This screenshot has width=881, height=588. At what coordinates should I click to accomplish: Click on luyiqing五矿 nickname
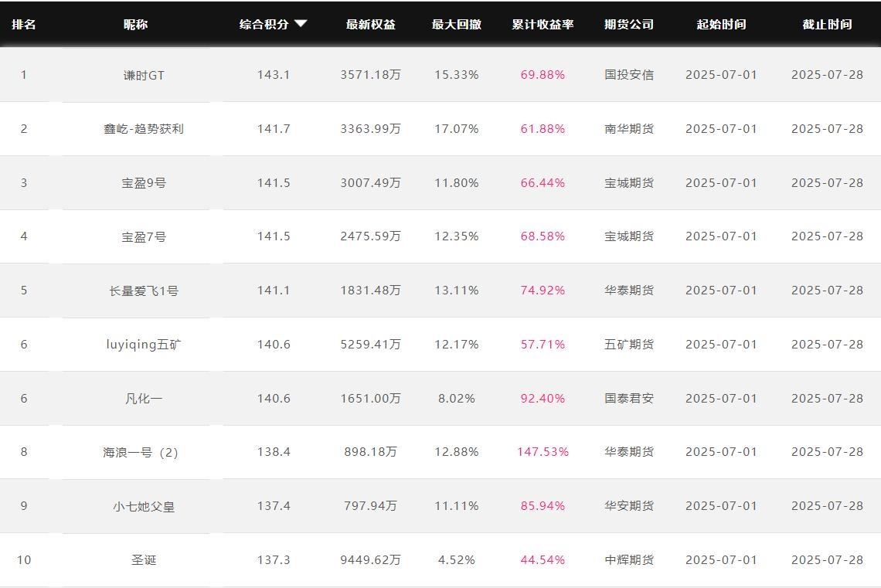(x=144, y=345)
